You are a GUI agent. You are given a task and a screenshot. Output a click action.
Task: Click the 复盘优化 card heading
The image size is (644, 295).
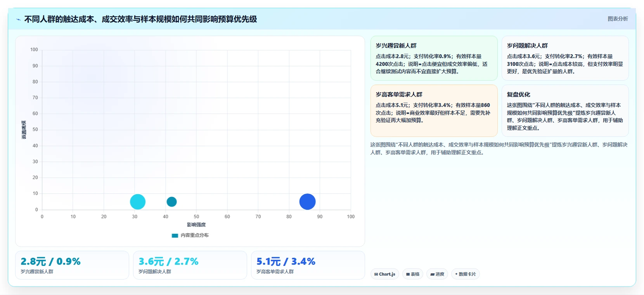point(518,94)
